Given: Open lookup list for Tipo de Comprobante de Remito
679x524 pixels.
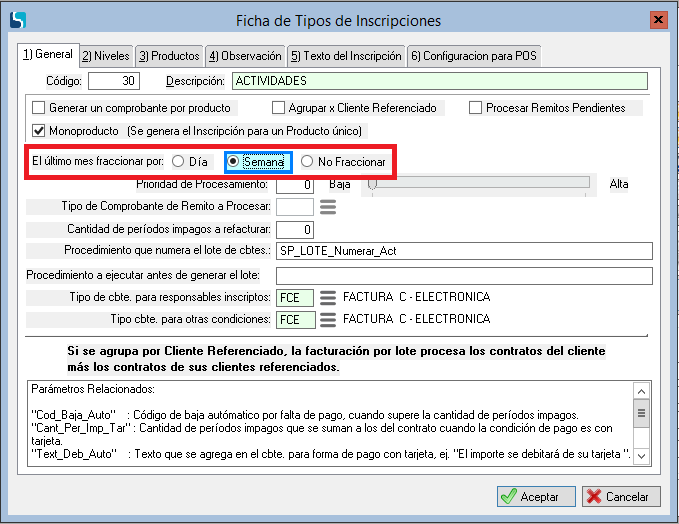Looking at the screenshot, I should click(x=328, y=207).
